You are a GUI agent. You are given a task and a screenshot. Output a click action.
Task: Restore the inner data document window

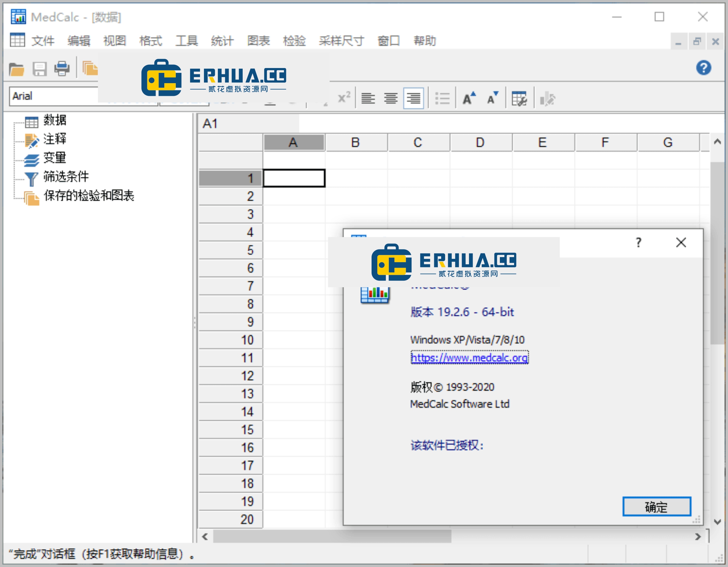(697, 41)
